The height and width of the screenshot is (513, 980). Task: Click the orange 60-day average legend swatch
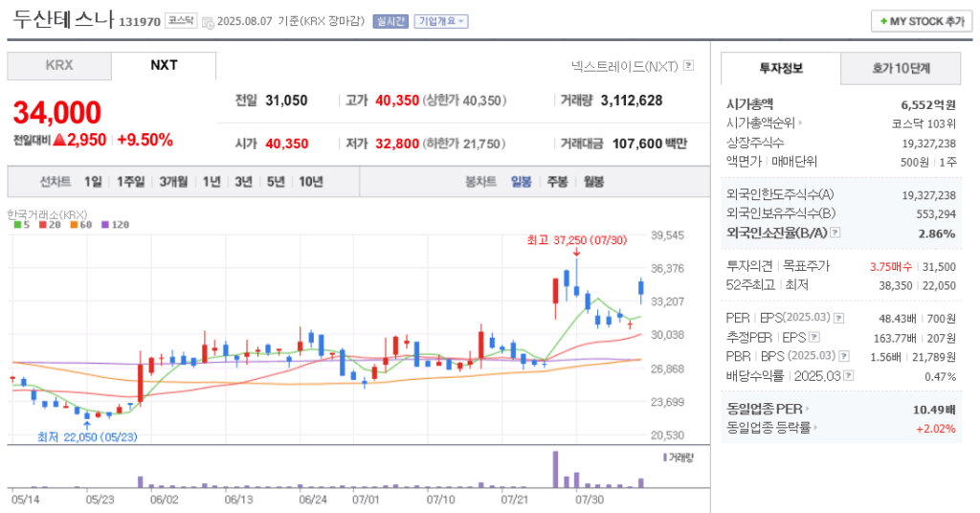[x=74, y=225]
